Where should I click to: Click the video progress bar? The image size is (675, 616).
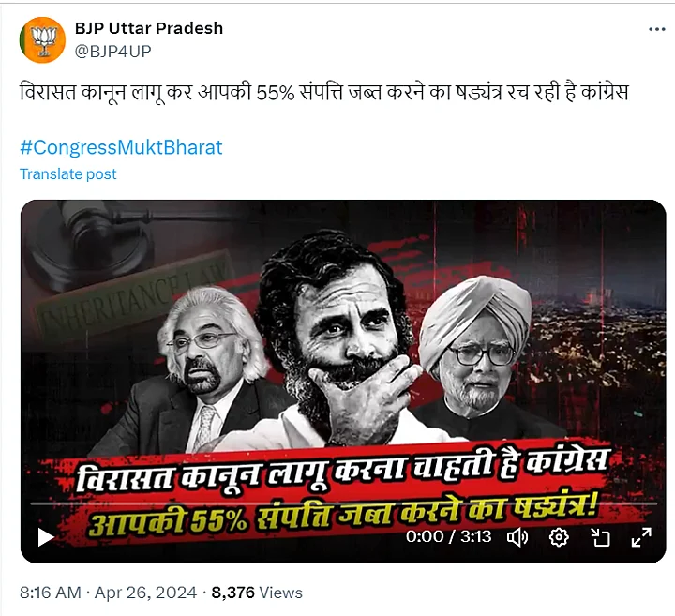click(343, 503)
